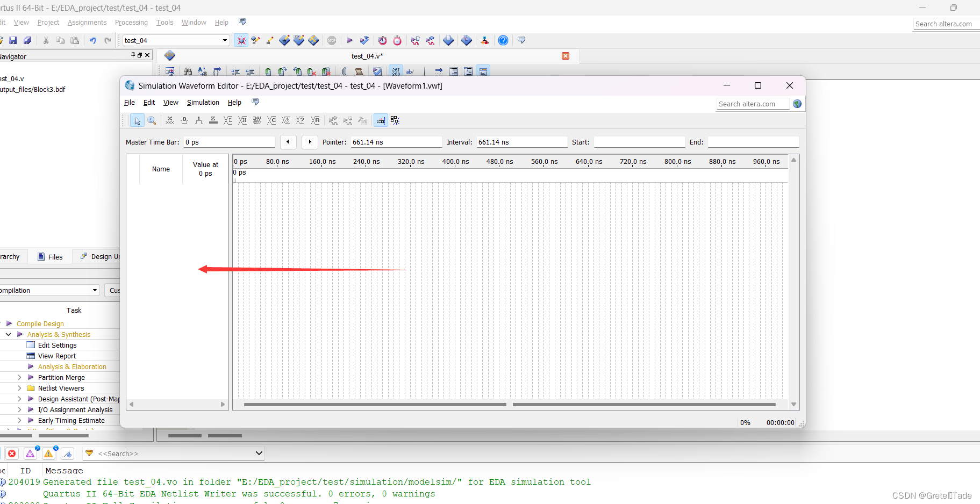Open the Count Value (C) tool
The width and height of the screenshot is (980, 504).
tap(271, 120)
